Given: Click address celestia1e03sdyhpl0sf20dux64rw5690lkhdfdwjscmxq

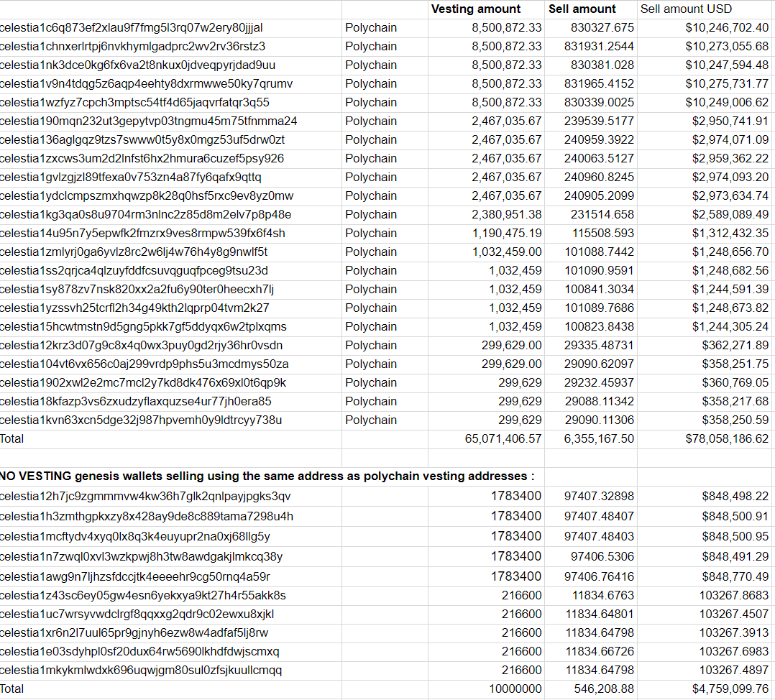Looking at the screenshot, I should (139, 652).
